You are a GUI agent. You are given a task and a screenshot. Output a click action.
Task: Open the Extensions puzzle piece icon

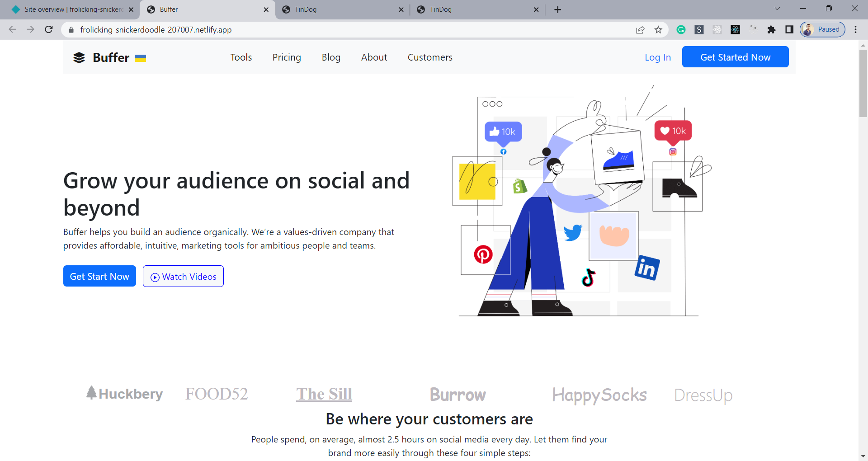pos(771,30)
